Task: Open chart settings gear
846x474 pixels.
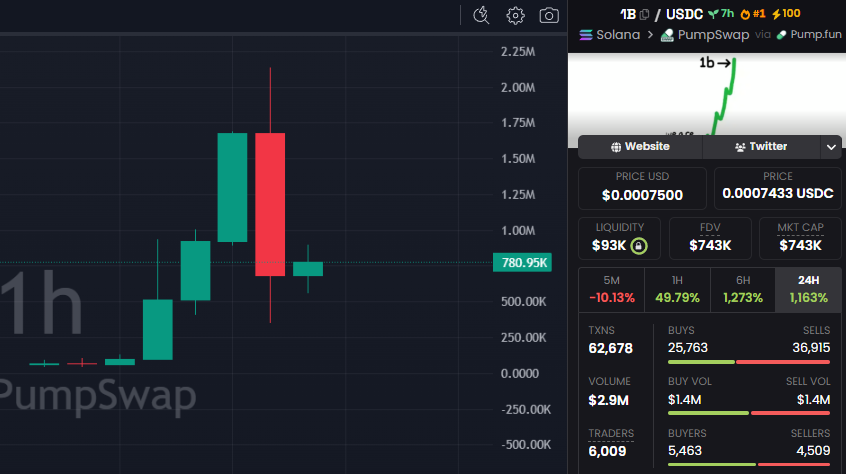Action: [x=515, y=16]
